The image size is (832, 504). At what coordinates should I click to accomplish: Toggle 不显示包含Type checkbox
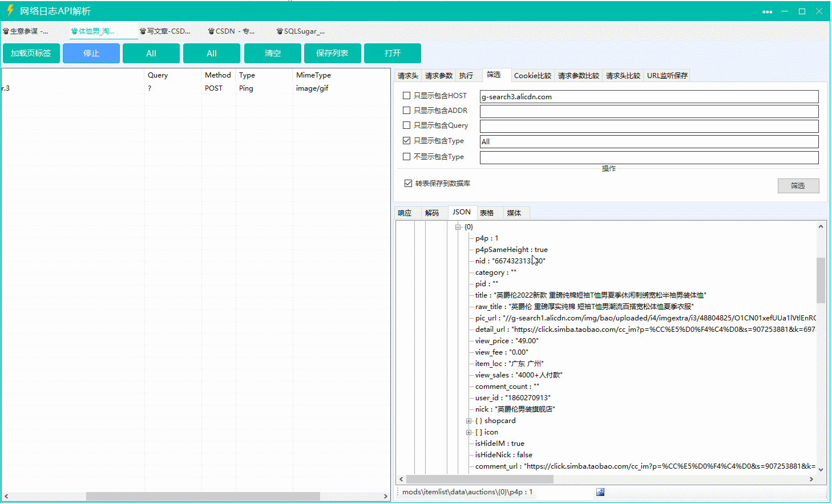(407, 157)
